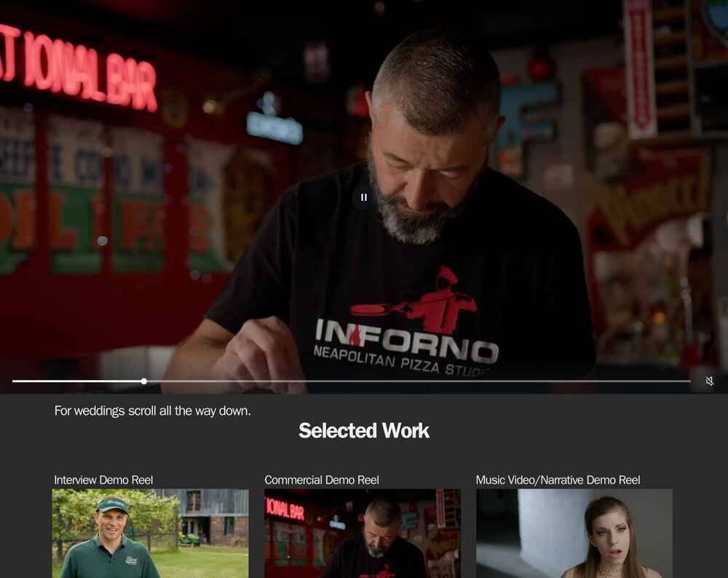Screen dimensions: 728x578
Task: Click the 'Interview Demo Reel' label
Action: click(x=103, y=480)
